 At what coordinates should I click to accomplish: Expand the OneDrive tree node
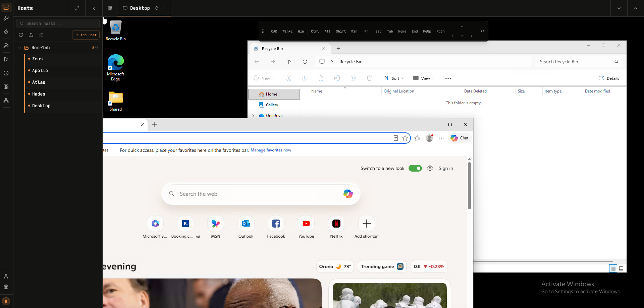pos(253,116)
